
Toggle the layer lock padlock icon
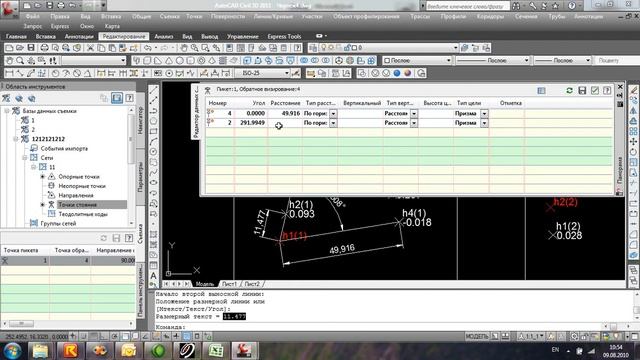pos(347,48)
